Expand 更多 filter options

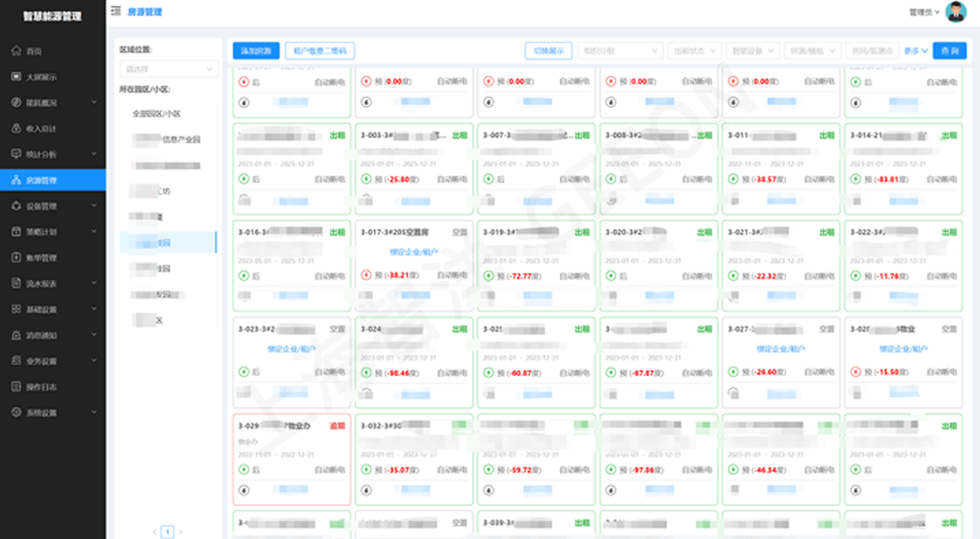(x=916, y=51)
